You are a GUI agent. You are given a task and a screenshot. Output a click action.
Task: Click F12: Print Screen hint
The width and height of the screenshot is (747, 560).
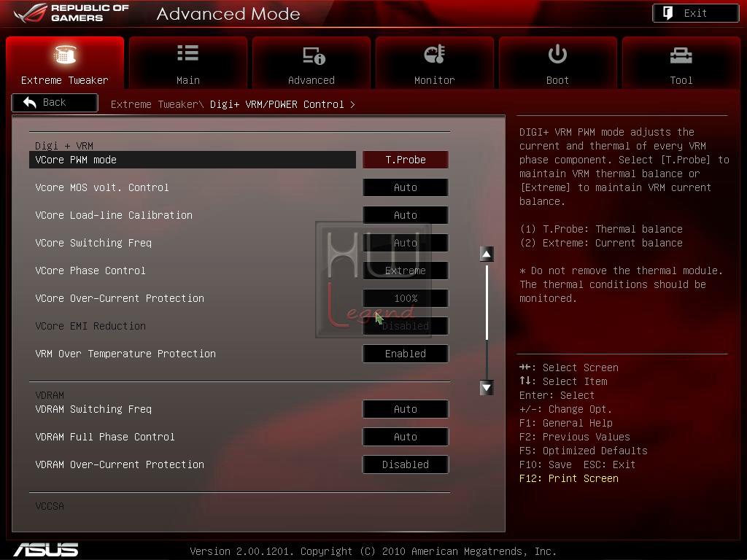569,478
